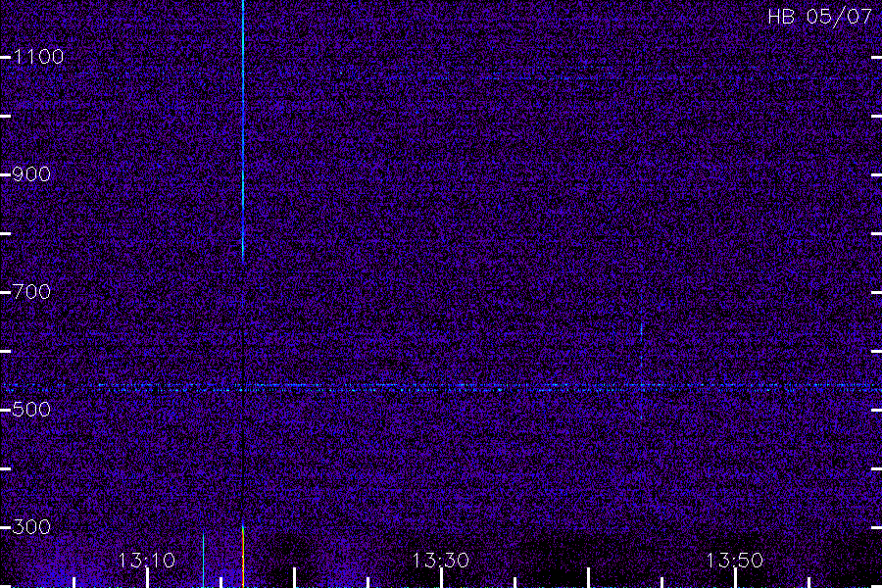Viewport: 882px width, 588px height.
Task: Click the 13:10 time axis label
Action: tap(147, 560)
